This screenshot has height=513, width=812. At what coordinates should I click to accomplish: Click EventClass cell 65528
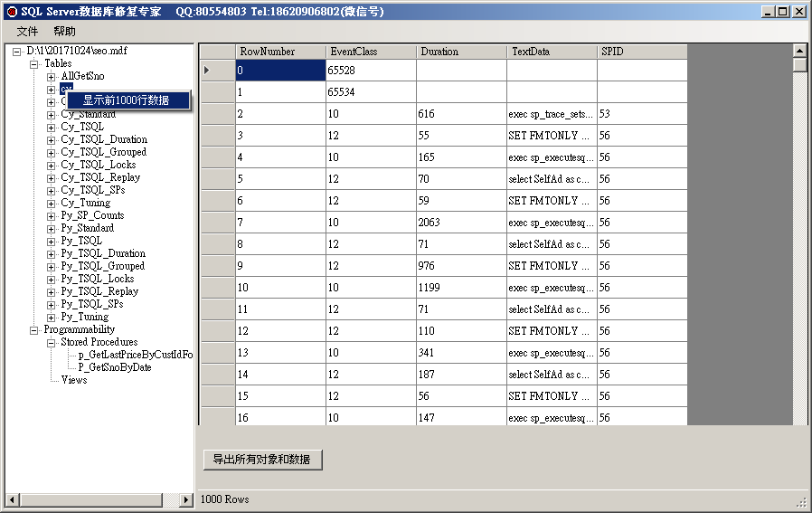point(372,71)
